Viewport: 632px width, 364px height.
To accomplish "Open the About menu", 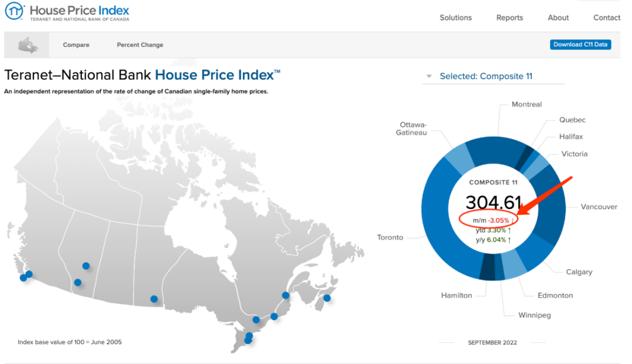I will point(558,18).
